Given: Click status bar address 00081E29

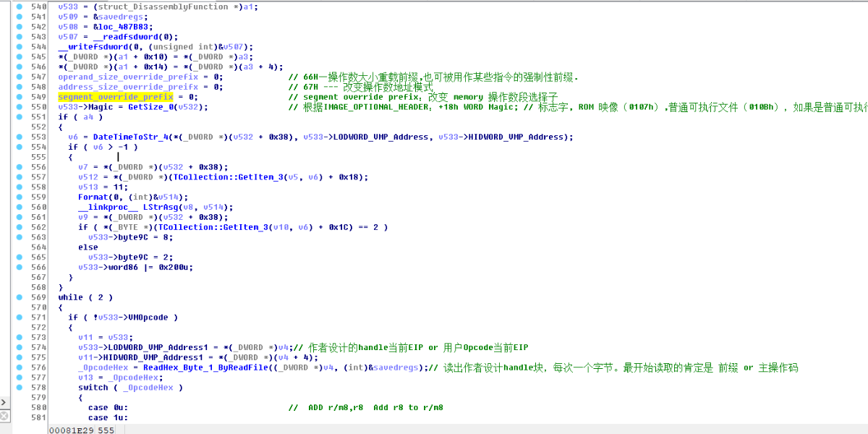Looking at the screenshot, I should (x=72, y=430).
